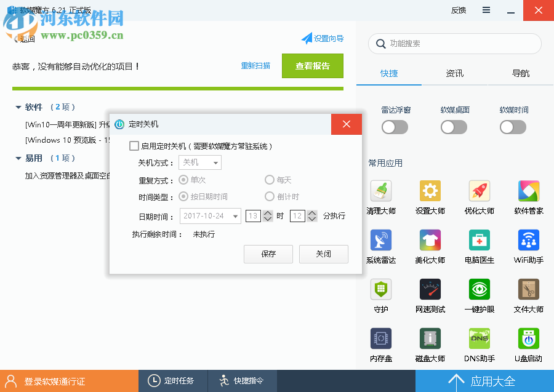554x392 pixels.
Task: Launch U盘启动 USB boot tool
Action: (x=529, y=338)
